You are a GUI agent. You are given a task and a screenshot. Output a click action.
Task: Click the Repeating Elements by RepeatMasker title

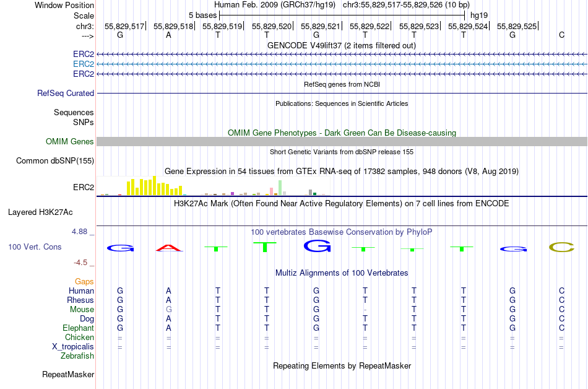342,365
